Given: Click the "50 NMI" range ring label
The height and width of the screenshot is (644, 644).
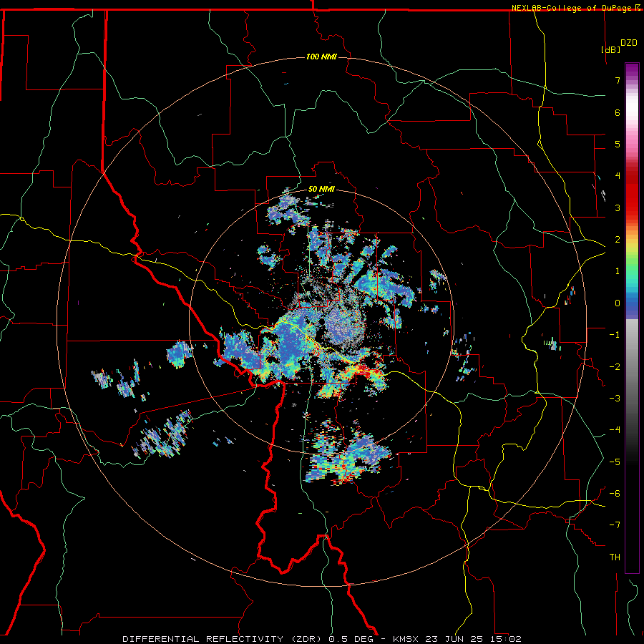Looking at the screenshot, I should click(x=321, y=189).
